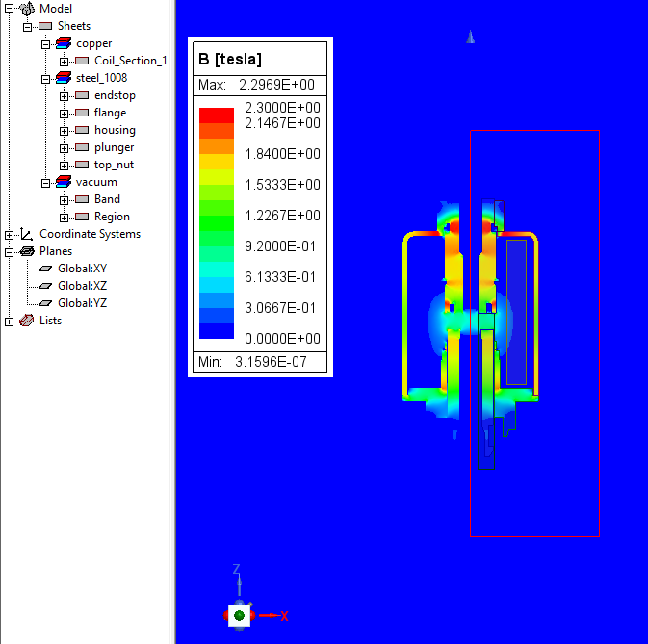Screen dimensions: 648x644
Task: Expand the Coordinate Systems node
Action: point(10,234)
